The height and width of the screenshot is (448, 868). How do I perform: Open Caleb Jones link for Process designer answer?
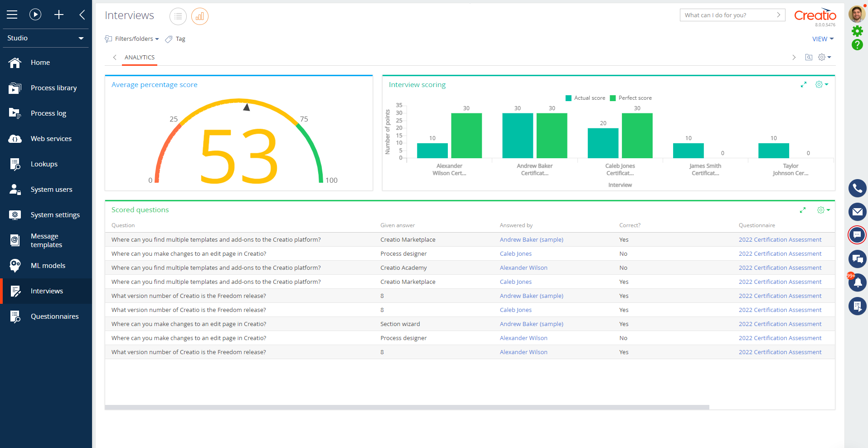tap(516, 254)
